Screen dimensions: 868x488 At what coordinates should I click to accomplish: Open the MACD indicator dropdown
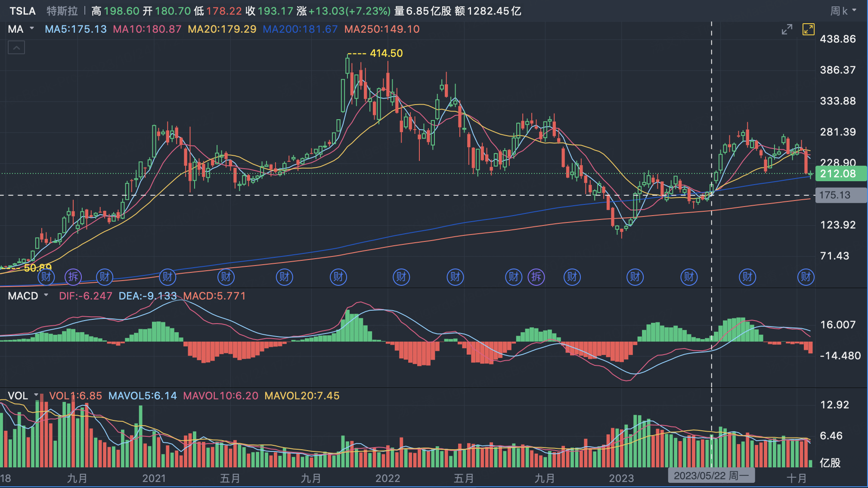tap(28, 296)
